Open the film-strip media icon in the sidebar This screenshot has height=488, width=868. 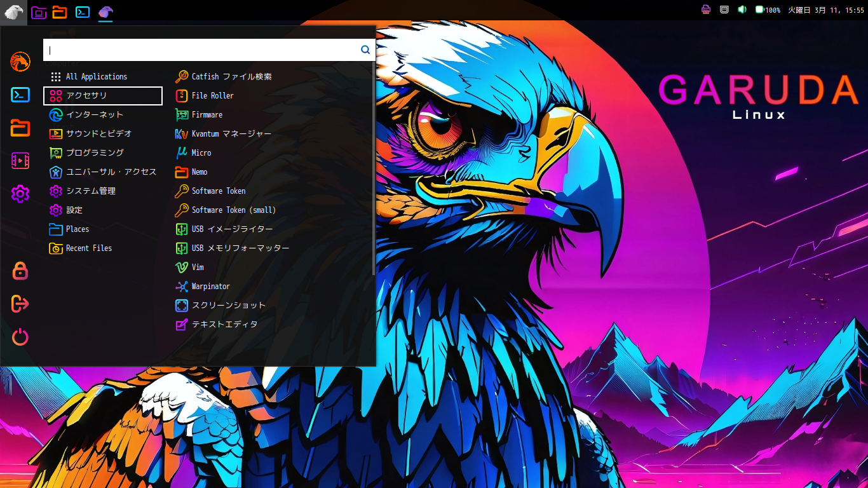click(20, 161)
